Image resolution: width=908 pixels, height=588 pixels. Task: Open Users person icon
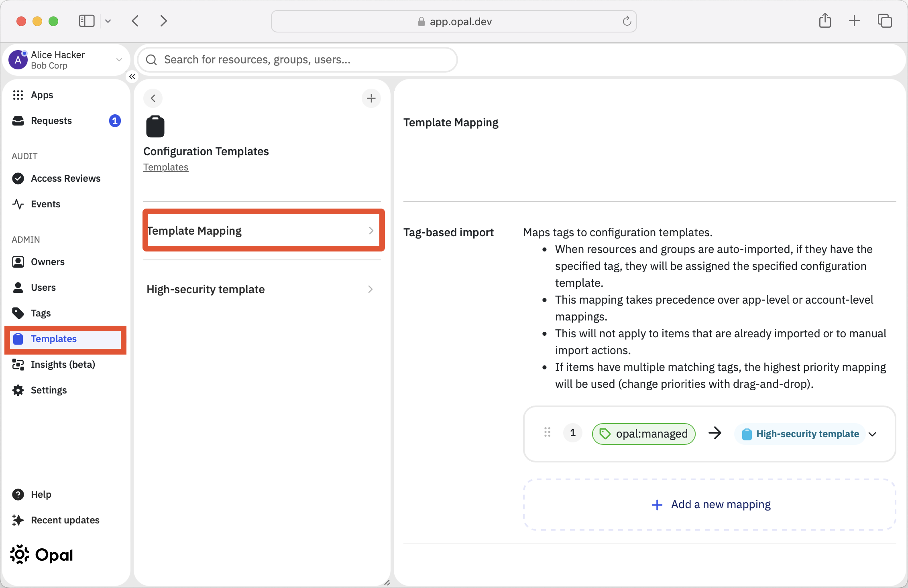(18, 288)
